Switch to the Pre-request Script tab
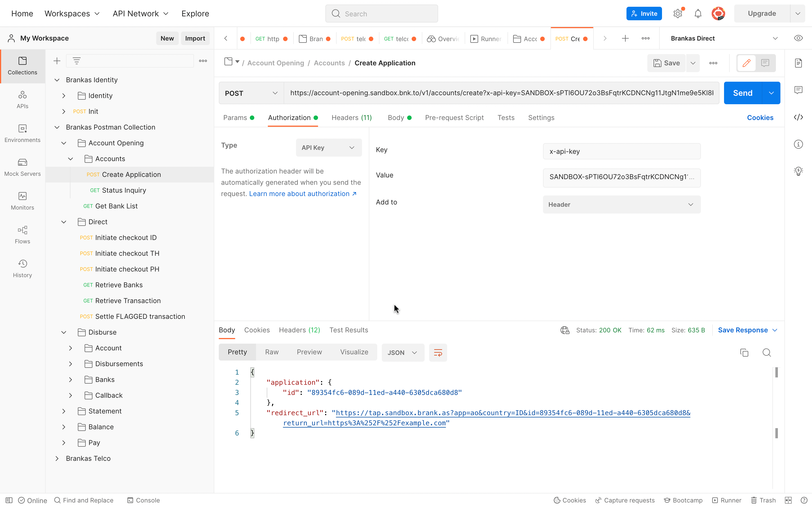This screenshot has height=507, width=812. (x=454, y=118)
